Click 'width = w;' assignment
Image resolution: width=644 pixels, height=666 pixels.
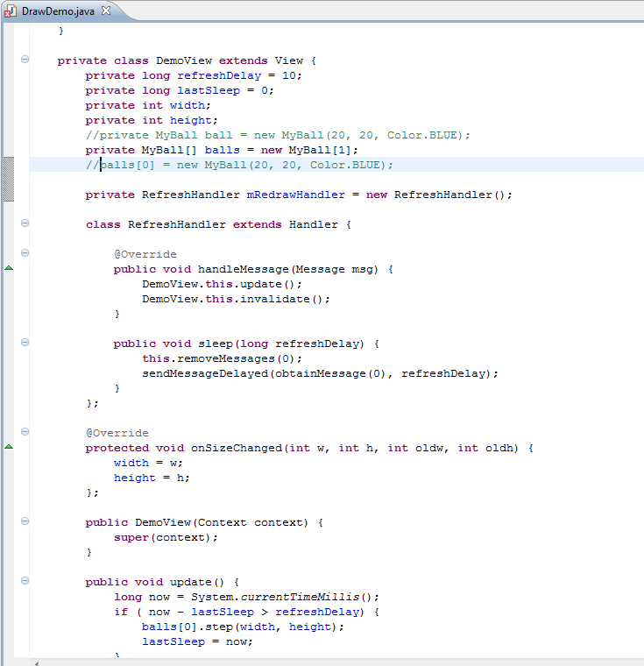[148, 463]
